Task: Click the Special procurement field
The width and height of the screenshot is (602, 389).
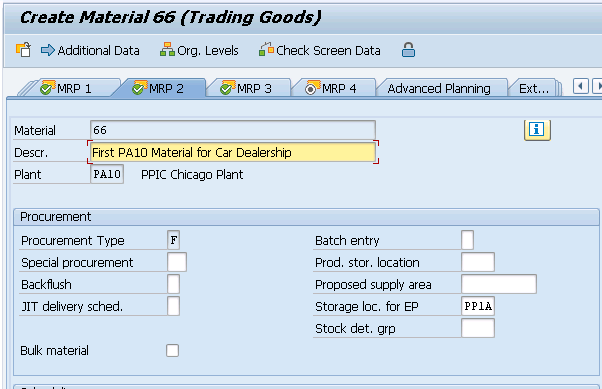Action: click(177, 262)
